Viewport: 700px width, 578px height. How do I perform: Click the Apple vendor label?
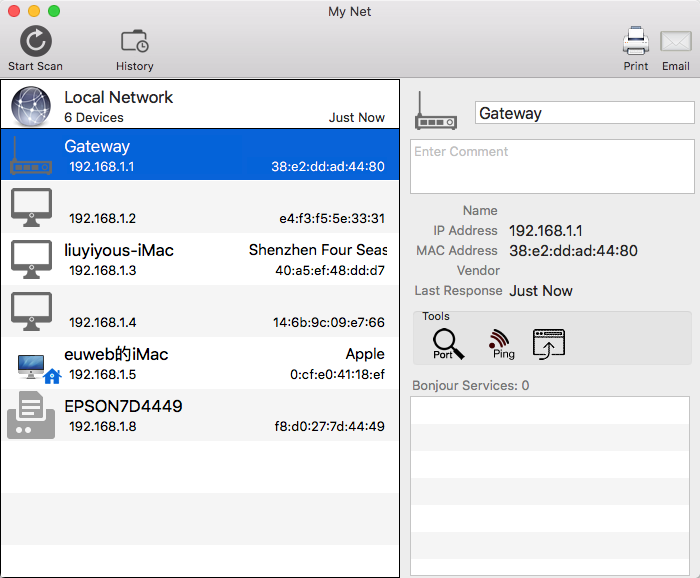(x=365, y=354)
